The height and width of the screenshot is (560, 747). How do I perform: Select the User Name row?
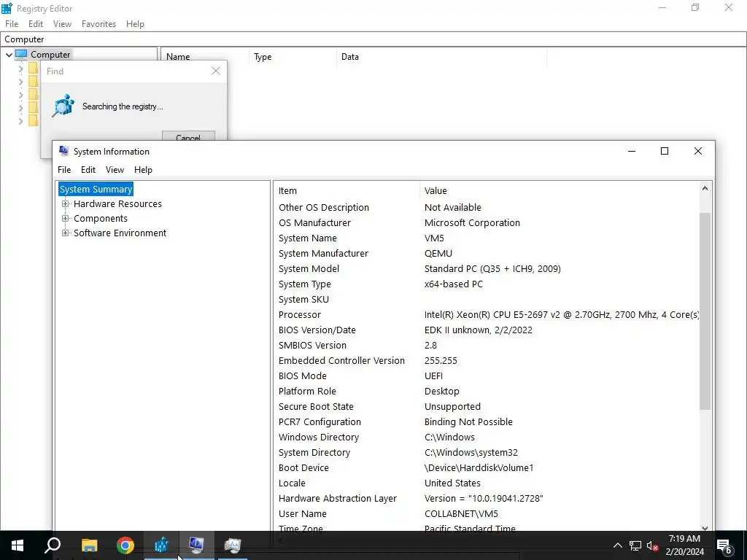[486, 514]
